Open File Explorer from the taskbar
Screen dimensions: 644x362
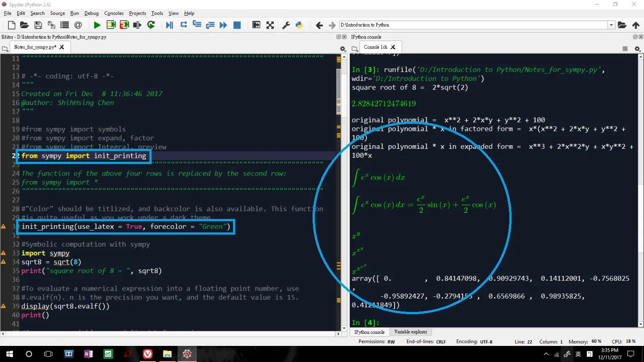[x=167, y=354]
